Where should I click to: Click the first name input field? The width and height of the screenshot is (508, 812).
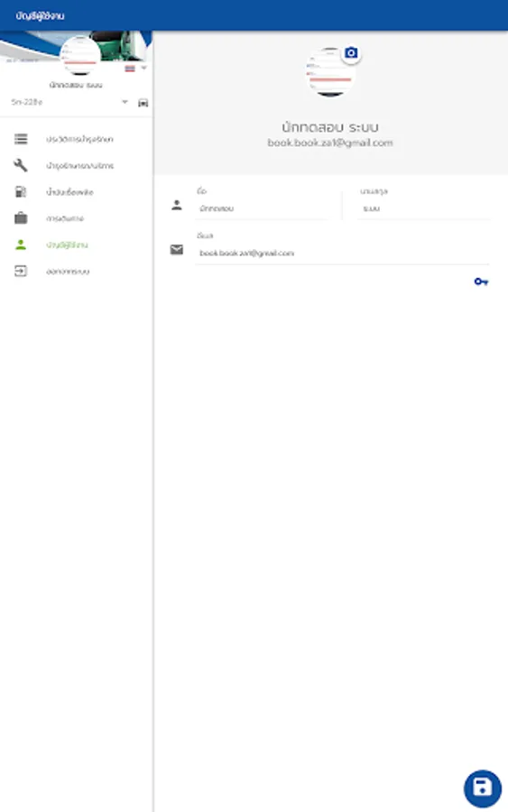coord(262,208)
